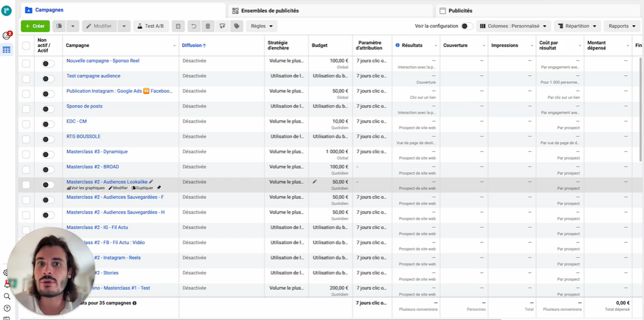Expand the 'Répartition' dropdown

pos(577,26)
